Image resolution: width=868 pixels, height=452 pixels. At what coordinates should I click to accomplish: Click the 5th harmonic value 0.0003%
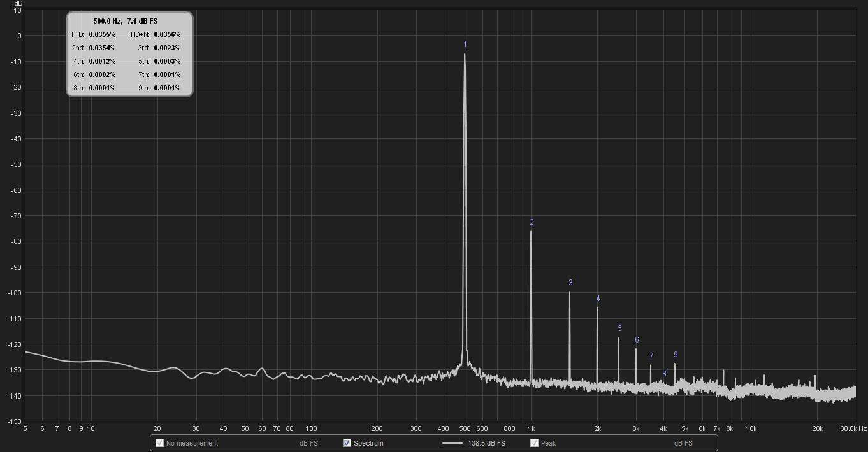tap(167, 61)
